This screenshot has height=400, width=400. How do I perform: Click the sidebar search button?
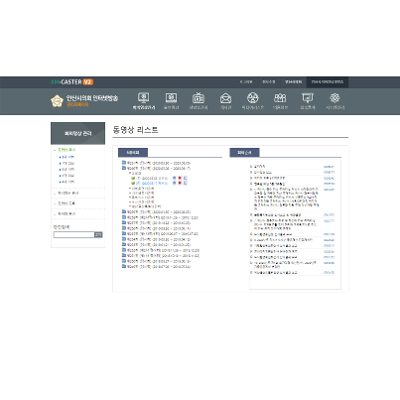point(98,235)
